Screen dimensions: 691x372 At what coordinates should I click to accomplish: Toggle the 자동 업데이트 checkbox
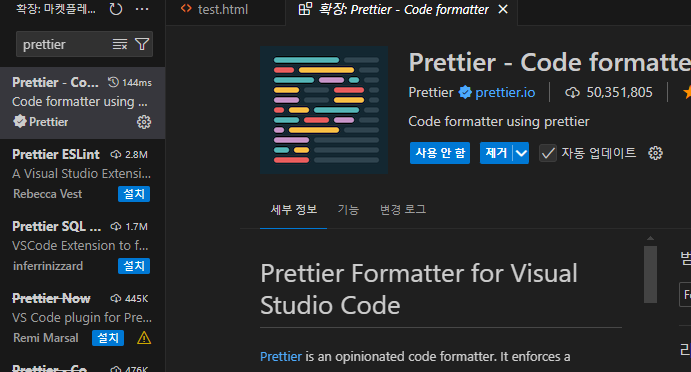click(x=548, y=153)
